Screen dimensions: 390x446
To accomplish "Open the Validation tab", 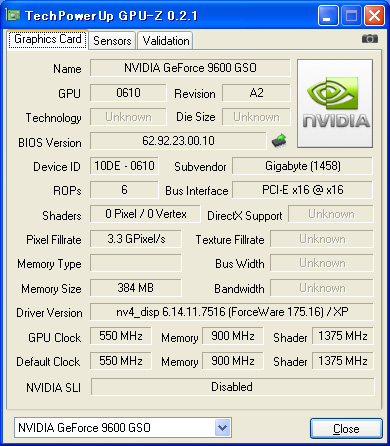I will (166, 41).
